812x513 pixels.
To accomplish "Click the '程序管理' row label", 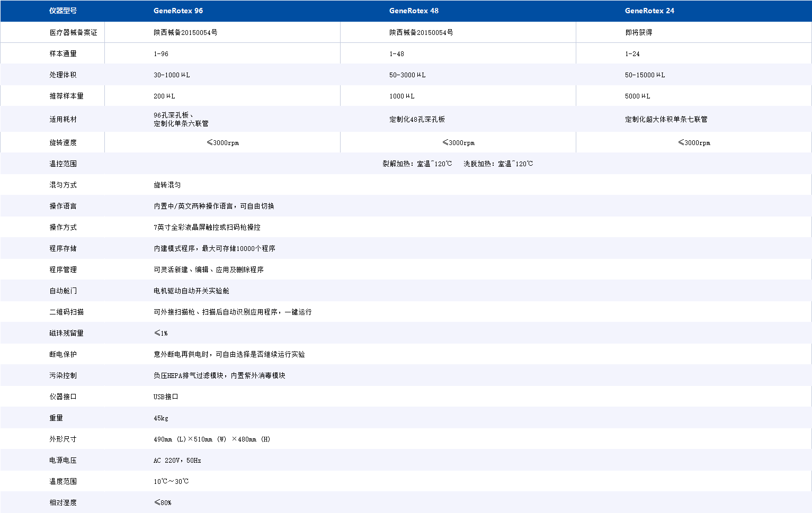I will click(63, 269).
